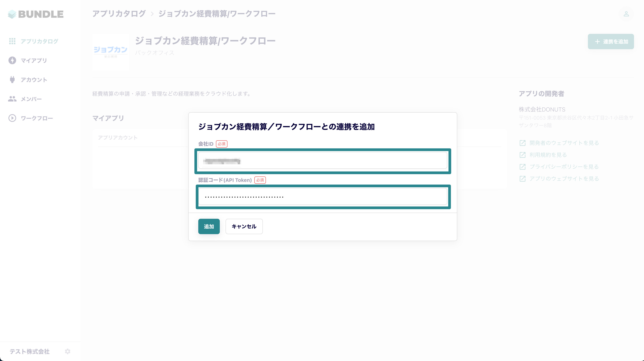644x361 pixels.
Task: Focus the 会社ID input field
Action: tap(323, 161)
